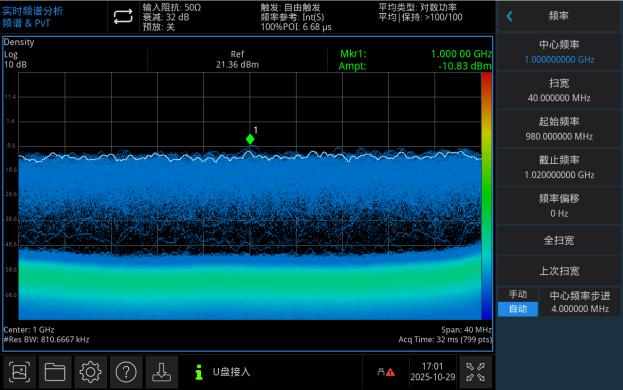Switch CF step to 自动 auto

518,309
